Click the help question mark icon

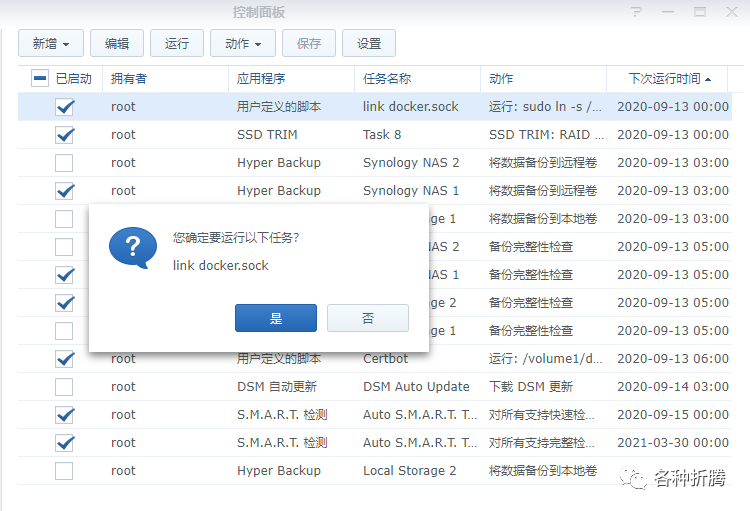click(636, 12)
